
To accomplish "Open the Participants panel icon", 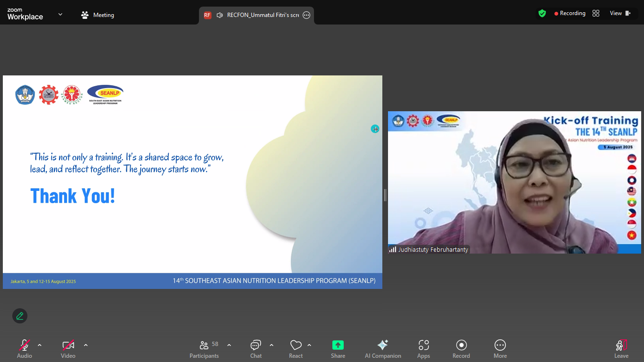I will 204,345.
